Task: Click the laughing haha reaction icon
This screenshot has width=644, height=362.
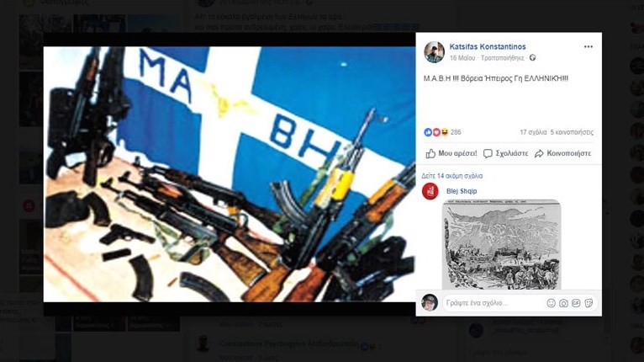Action: pyautogui.click(x=444, y=132)
